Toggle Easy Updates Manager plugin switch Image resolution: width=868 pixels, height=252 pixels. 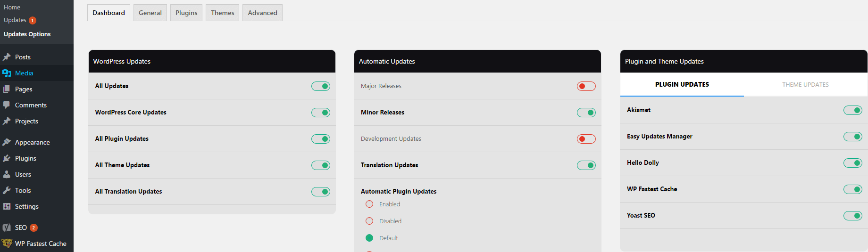pyautogui.click(x=853, y=137)
